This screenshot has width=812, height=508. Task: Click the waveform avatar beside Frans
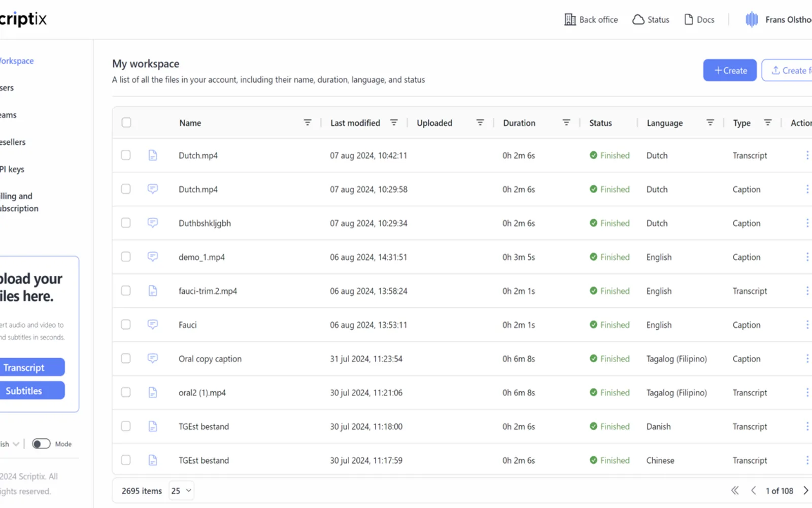point(752,20)
